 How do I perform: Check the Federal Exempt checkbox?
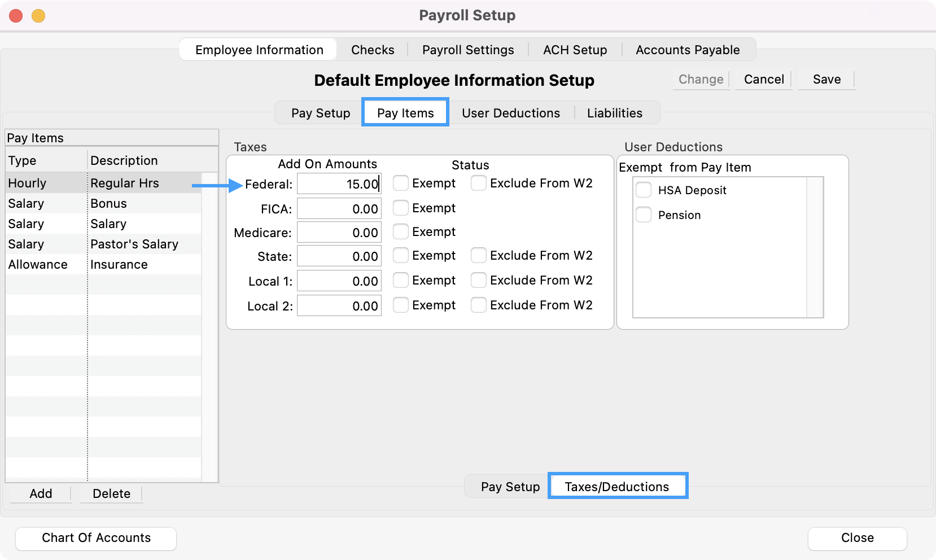pos(401,183)
